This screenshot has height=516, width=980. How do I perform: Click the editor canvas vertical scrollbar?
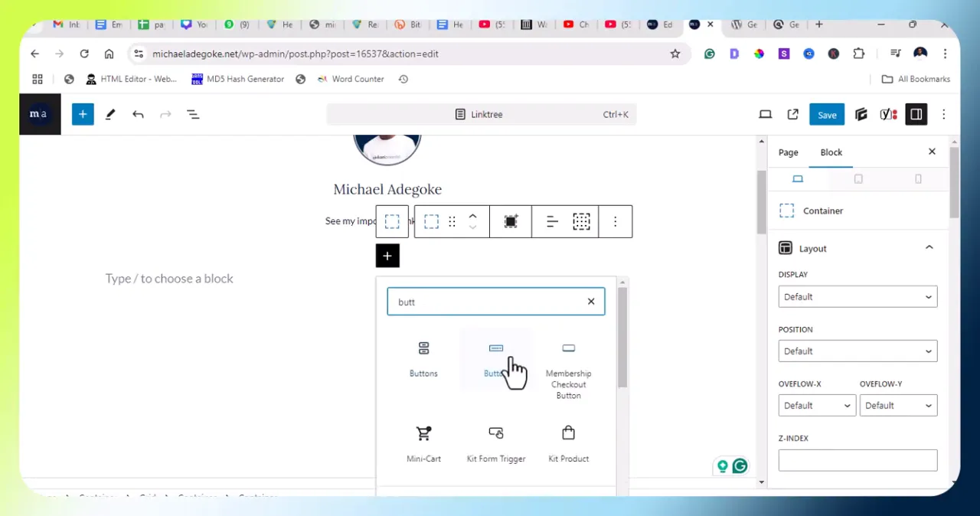click(x=762, y=203)
